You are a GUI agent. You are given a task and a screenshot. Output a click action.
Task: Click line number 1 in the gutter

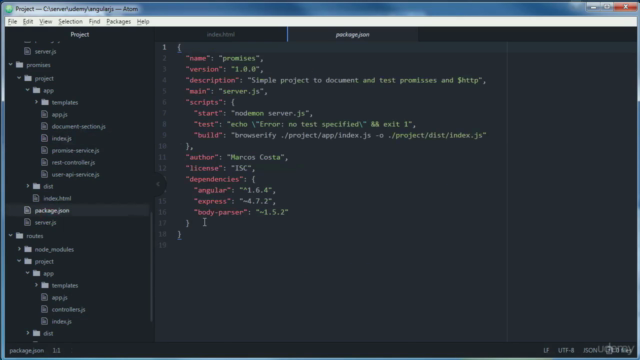[x=164, y=47]
